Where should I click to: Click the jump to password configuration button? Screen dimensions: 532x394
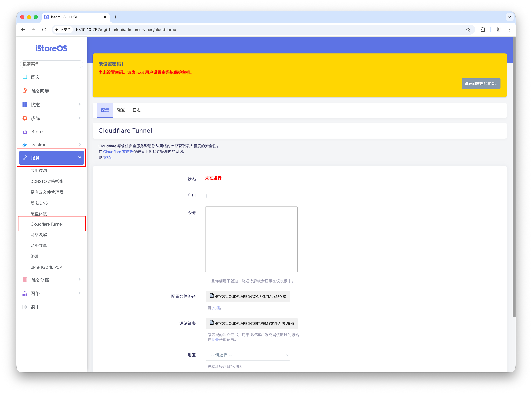[x=481, y=83]
